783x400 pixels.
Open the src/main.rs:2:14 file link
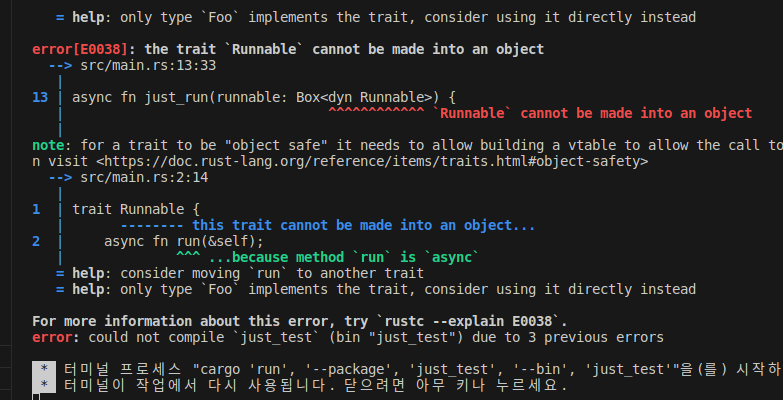144,177
